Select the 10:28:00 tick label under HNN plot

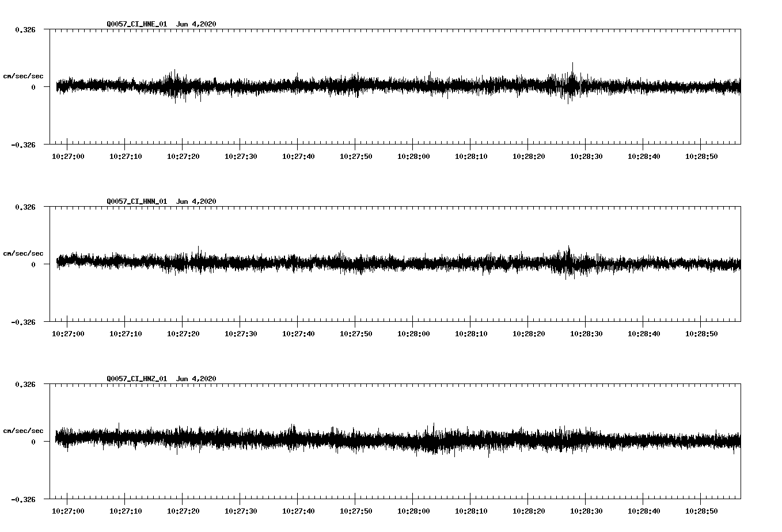point(413,333)
